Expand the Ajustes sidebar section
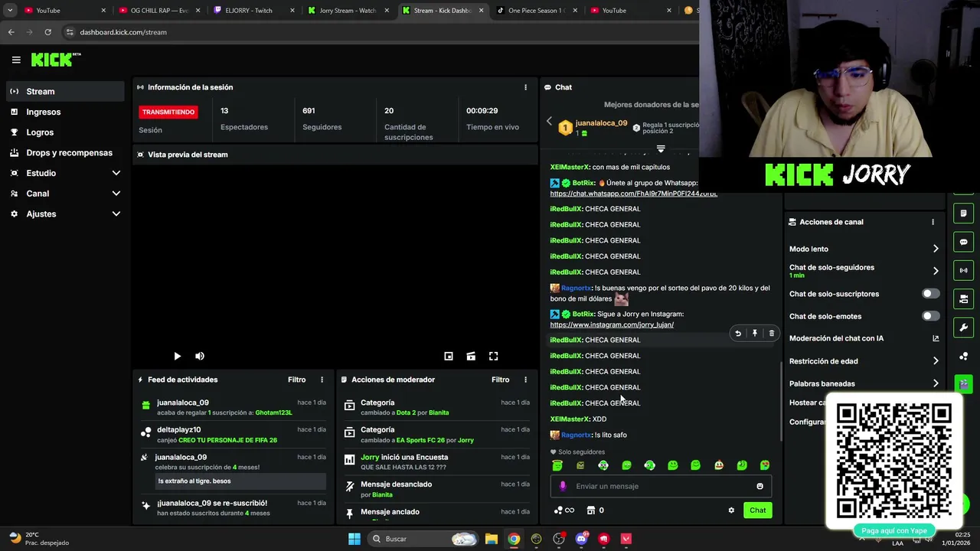 click(65, 214)
